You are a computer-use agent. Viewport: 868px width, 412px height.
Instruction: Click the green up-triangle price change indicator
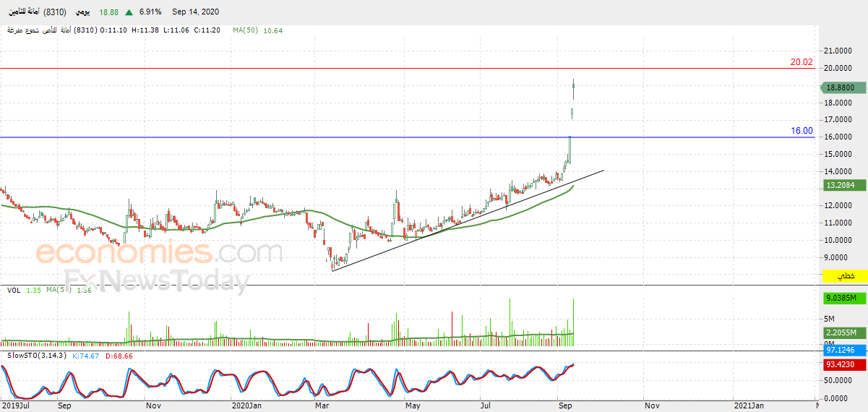coord(129,12)
